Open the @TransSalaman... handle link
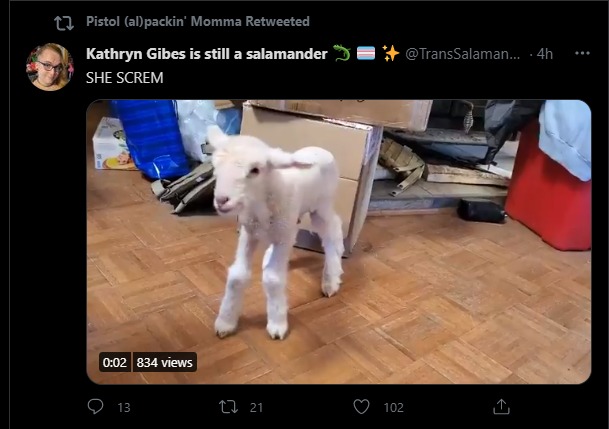609x429 pixels. [462, 54]
